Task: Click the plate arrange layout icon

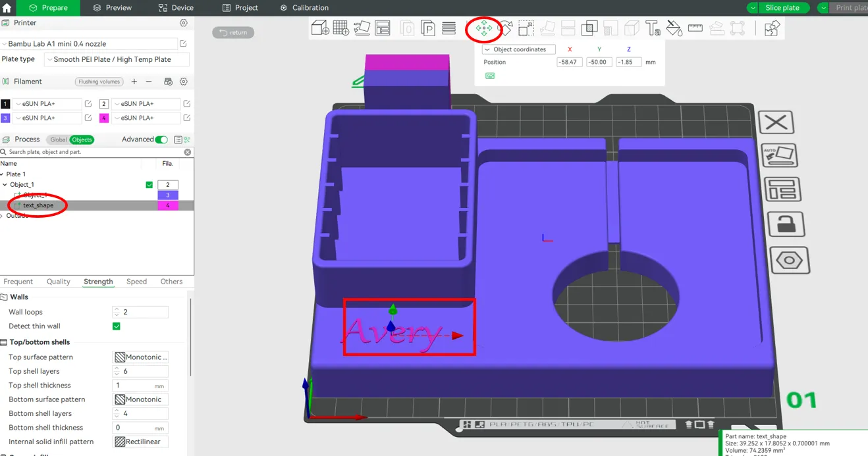Action: pyautogui.click(x=782, y=190)
